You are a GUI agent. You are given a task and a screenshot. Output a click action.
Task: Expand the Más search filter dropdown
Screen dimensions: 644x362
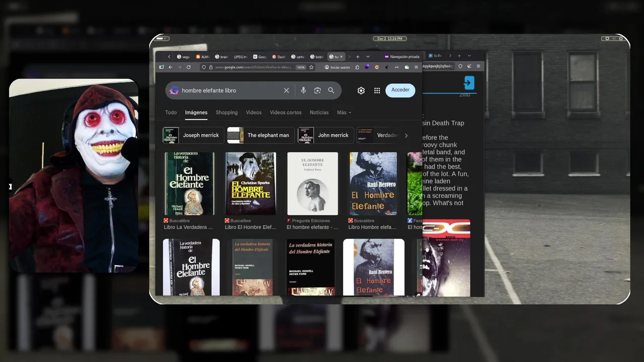click(344, 113)
